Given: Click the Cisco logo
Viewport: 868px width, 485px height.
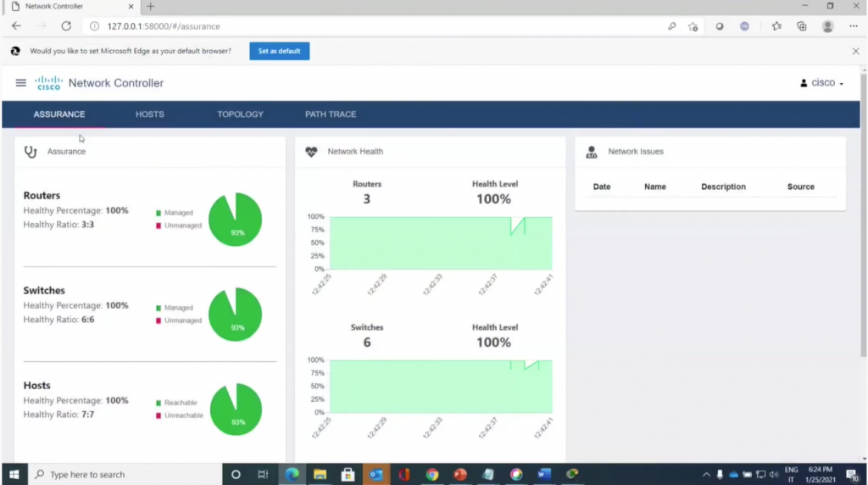Looking at the screenshot, I should [x=48, y=83].
